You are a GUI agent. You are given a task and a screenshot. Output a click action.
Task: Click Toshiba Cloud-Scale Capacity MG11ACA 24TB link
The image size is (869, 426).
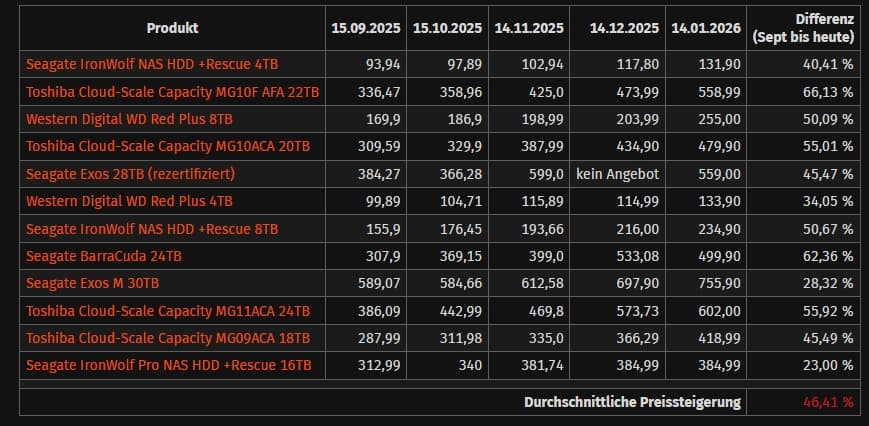click(x=168, y=311)
